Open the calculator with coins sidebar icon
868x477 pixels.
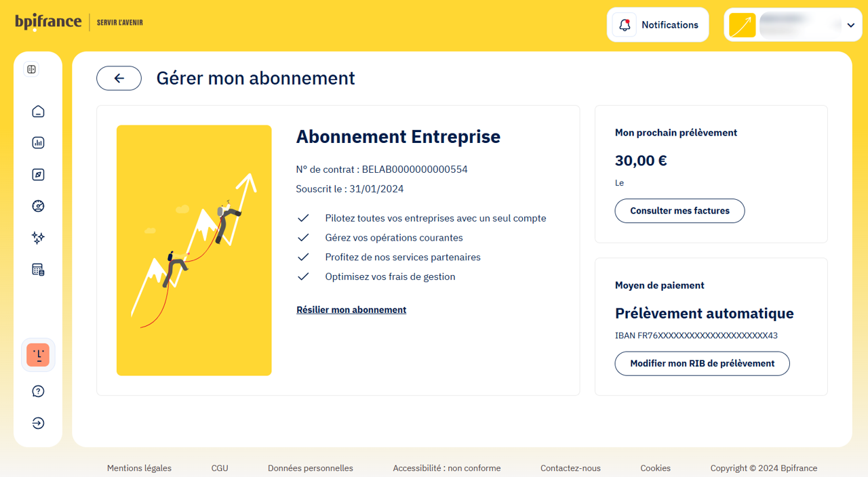point(38,270)
